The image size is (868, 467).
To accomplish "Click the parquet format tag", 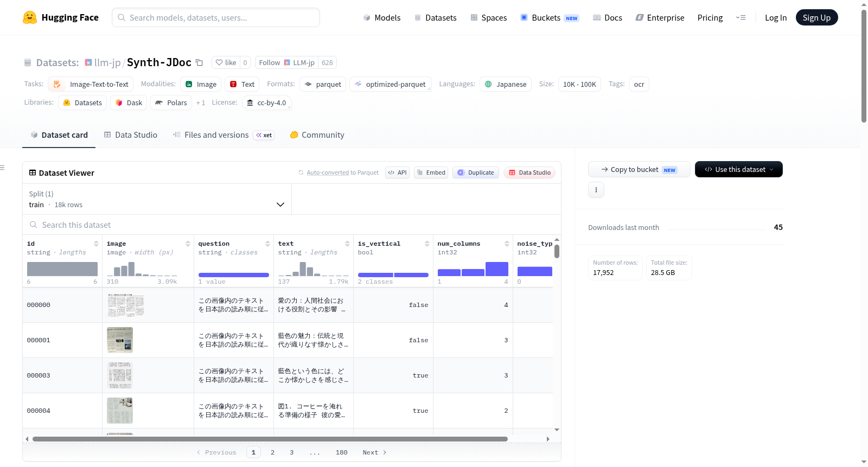I will pyautogui.click(x=323, y=84).
